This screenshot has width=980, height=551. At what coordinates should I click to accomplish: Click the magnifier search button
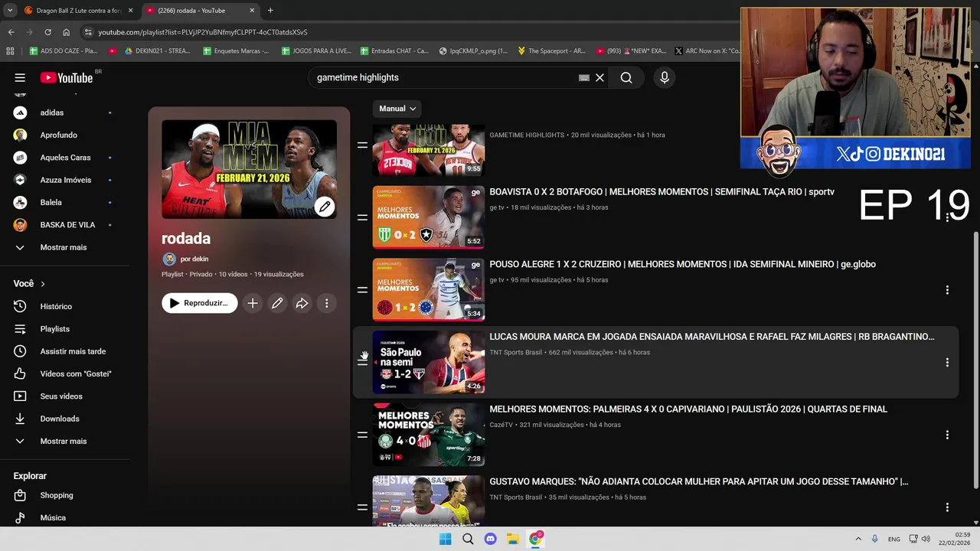click(626, 77)
